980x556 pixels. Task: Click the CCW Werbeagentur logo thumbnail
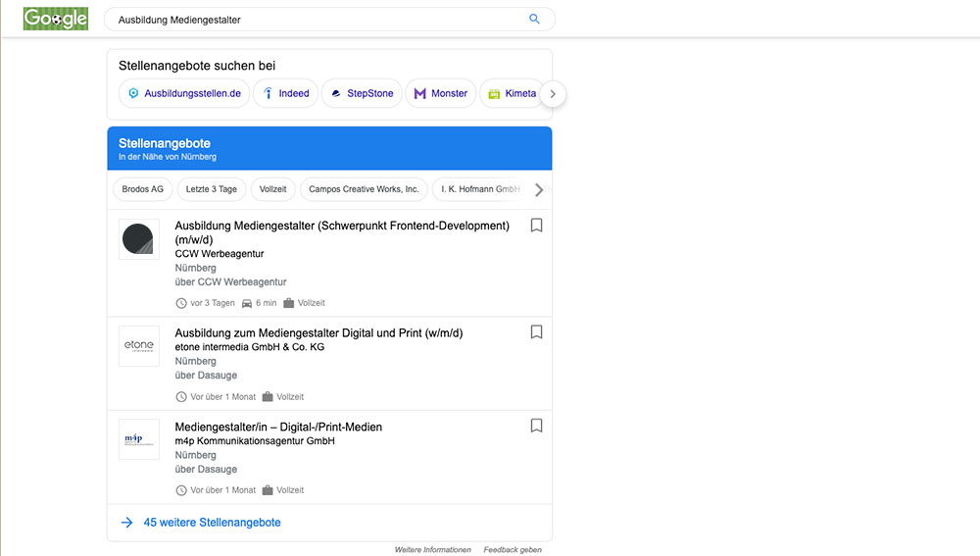click(x=139, y=239)
